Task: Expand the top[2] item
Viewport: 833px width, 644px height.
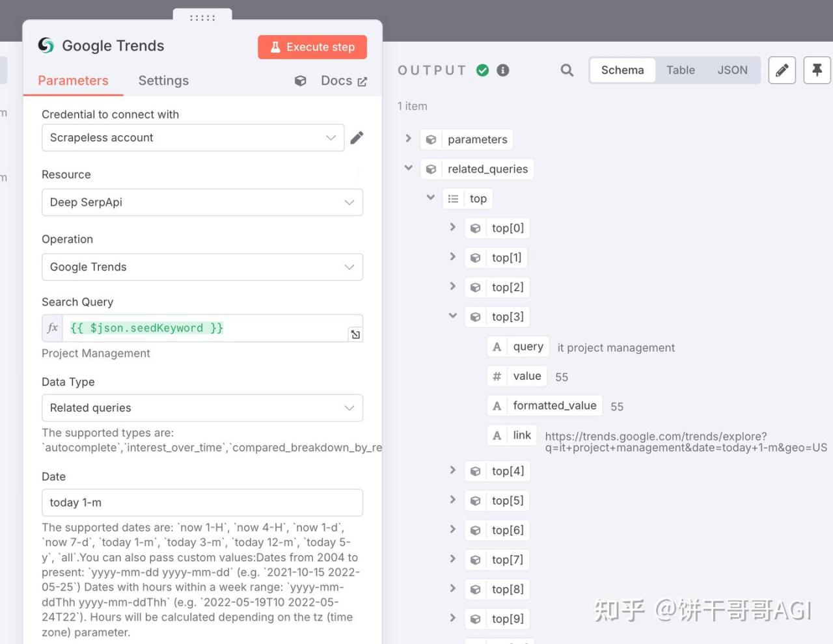Action: coord(452,286)
